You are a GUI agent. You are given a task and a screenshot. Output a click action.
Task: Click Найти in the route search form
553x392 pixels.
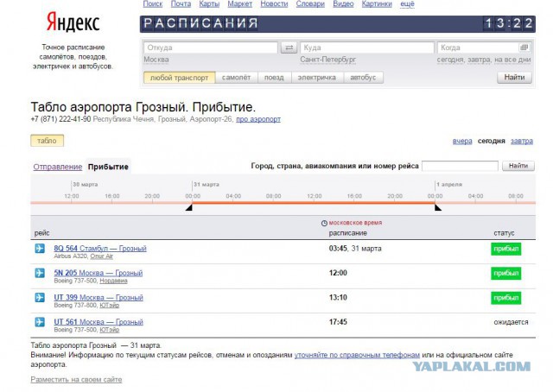click(514, 77)
